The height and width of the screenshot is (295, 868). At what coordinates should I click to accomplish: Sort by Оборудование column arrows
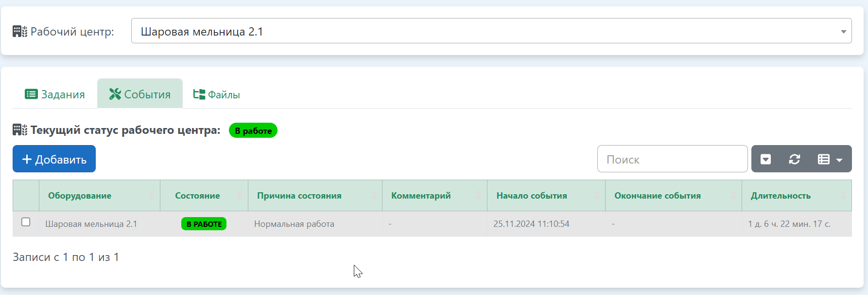point(151,196)
